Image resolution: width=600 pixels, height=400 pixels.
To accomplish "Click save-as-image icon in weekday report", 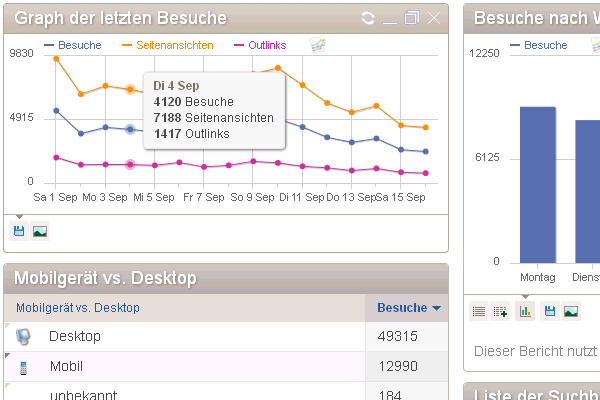I will pyautogui.click(x=571, y=312).
